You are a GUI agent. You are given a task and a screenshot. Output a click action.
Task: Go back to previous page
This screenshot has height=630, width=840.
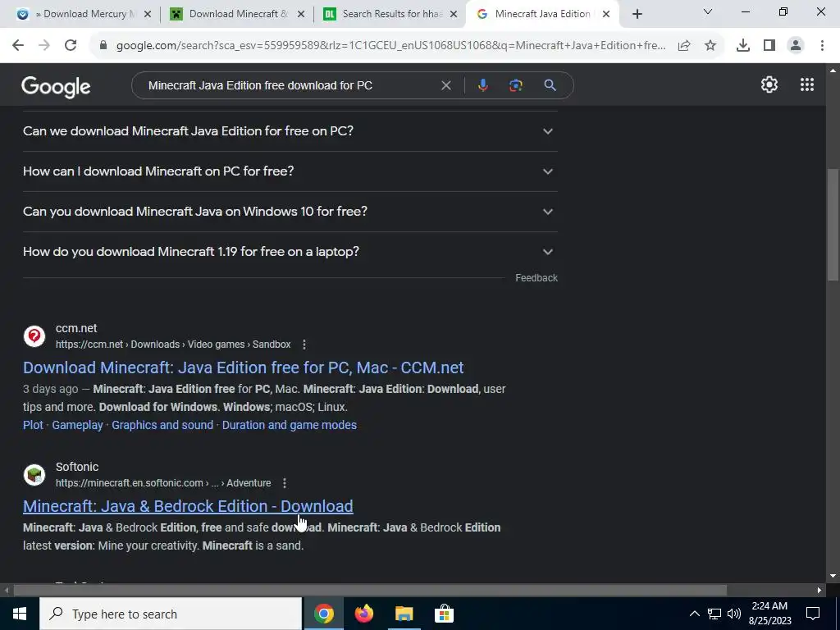(x=18, y=46)
